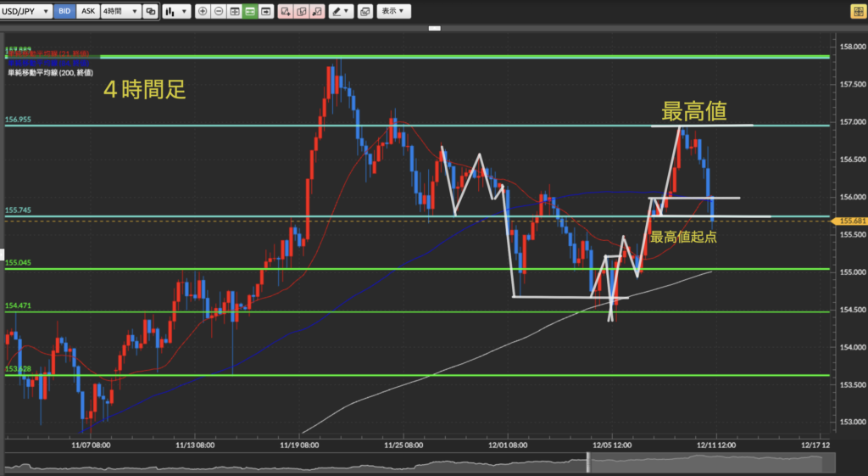Click the scroll-to-latest chart button
This screenshot has height=476, width=868.
265,12
